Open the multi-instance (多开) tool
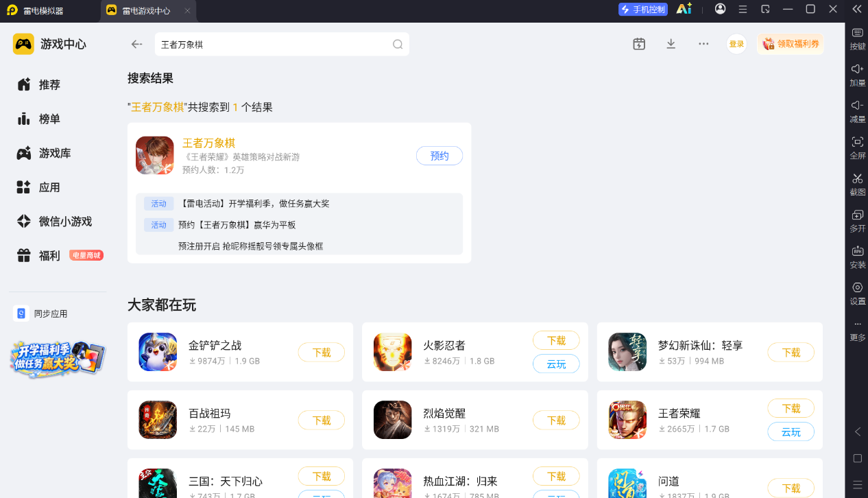868x498 pixels. coord(857,220)
